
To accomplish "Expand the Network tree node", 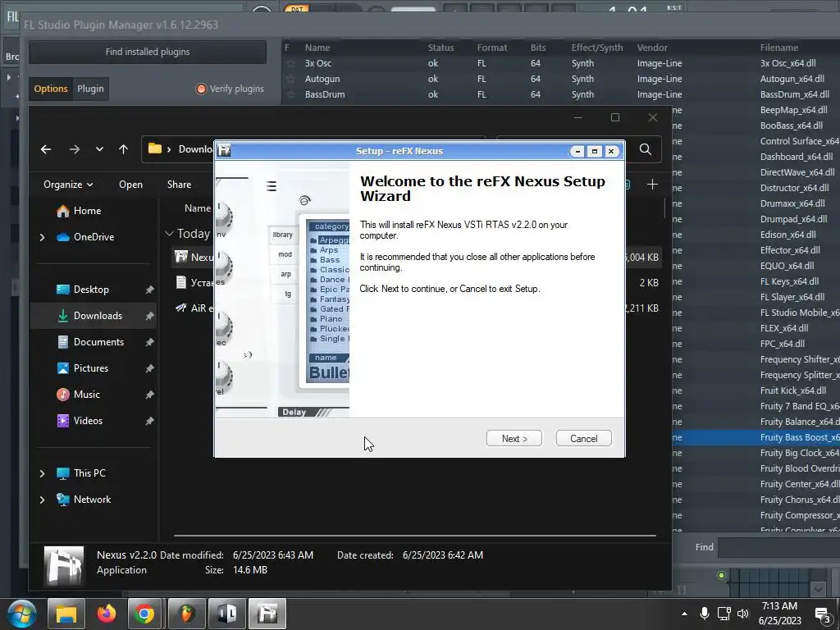I will coord(43,500).
